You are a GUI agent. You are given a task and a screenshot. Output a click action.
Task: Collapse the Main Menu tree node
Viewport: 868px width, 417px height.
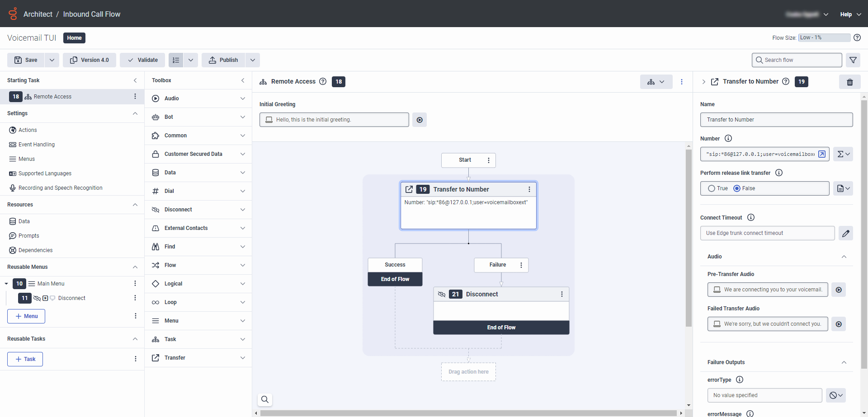coord(6,284)
